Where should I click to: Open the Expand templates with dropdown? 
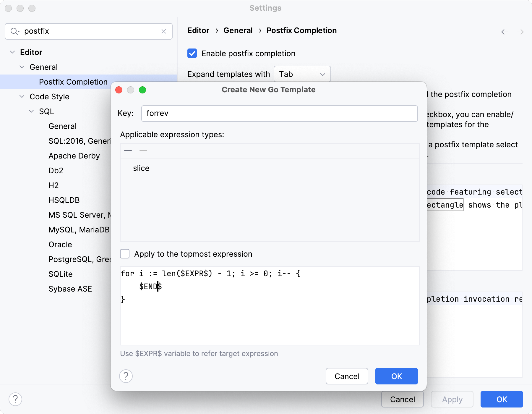pos(302,74)
